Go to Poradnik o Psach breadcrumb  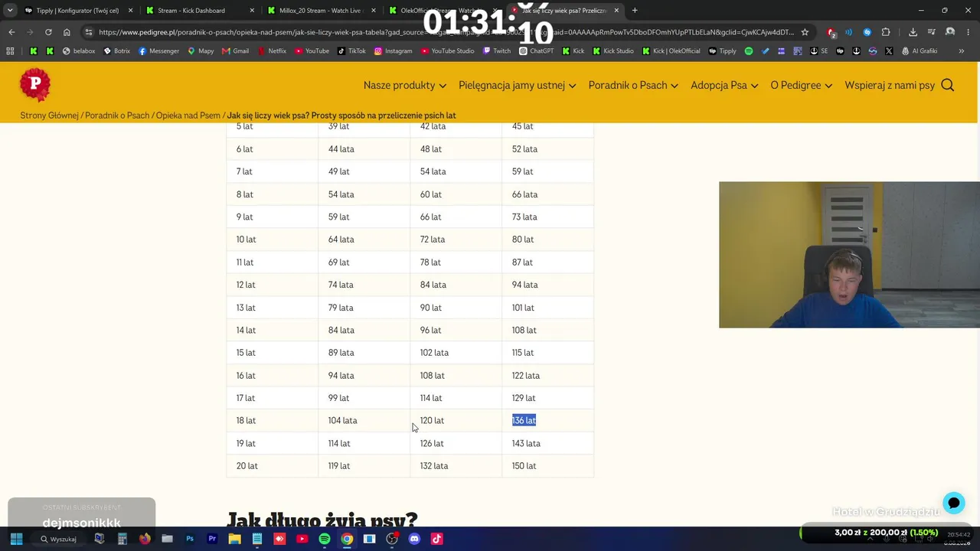[117, 116]
